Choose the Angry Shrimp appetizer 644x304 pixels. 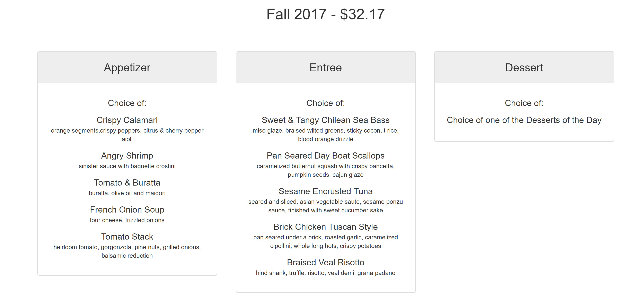click(x=127, y=155)
